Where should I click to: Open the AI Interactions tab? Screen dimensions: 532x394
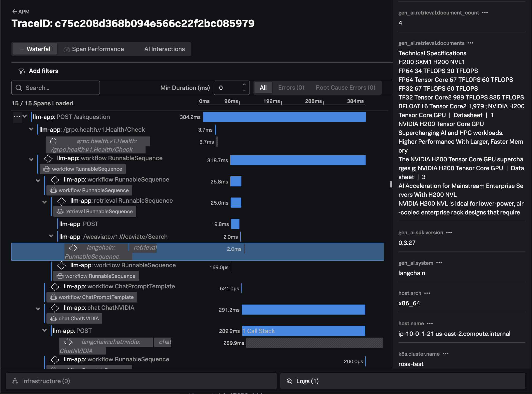click(164, 49)
